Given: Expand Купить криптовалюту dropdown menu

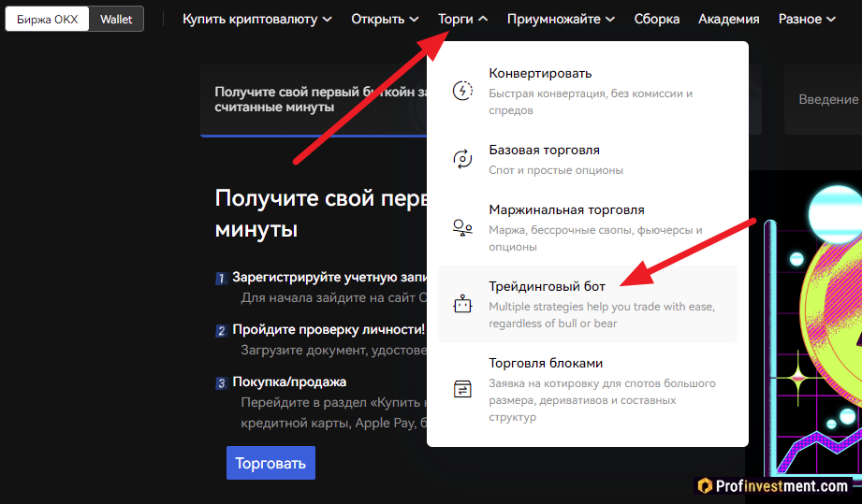Looking at the screenshot, I should click(256, 20).
